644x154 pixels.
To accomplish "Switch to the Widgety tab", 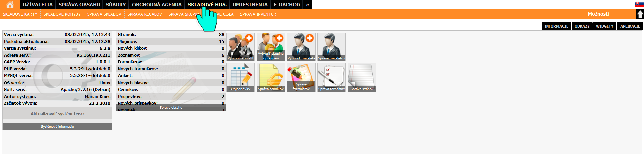I will (x=604, y=26).
